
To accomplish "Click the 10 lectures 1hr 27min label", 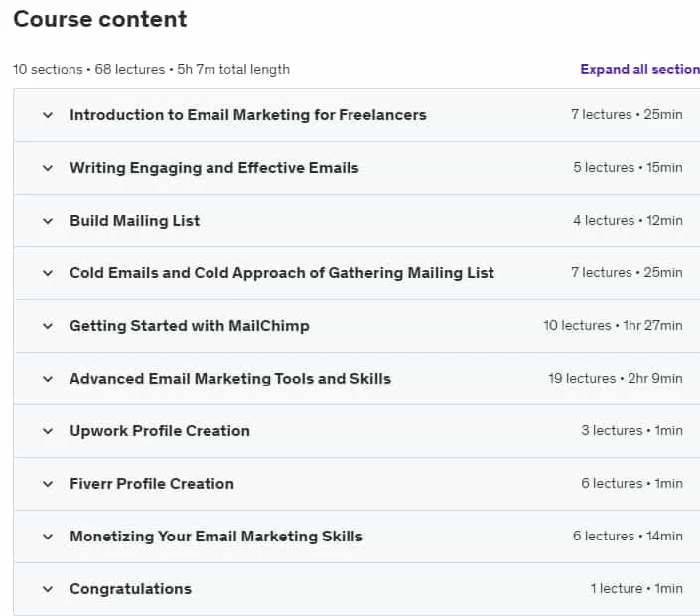I will coord(613,325).
